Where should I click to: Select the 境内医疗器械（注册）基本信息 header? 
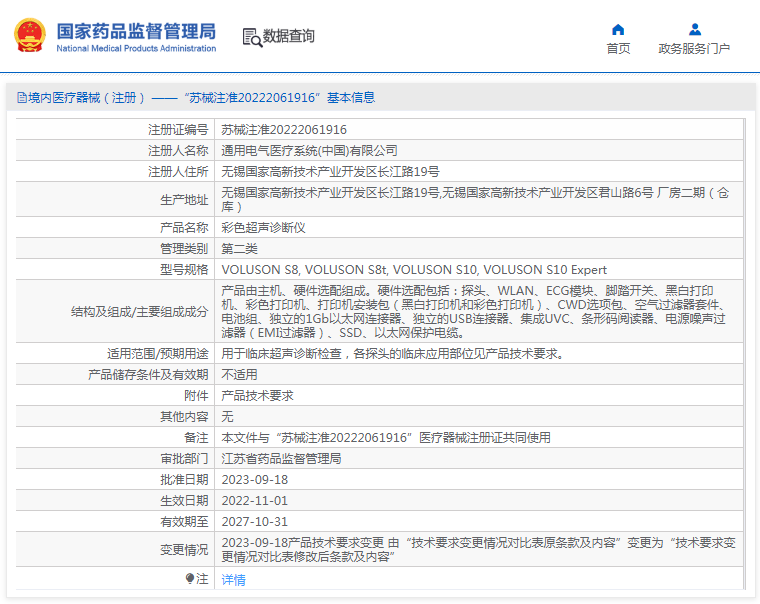(x=196, y=98)
